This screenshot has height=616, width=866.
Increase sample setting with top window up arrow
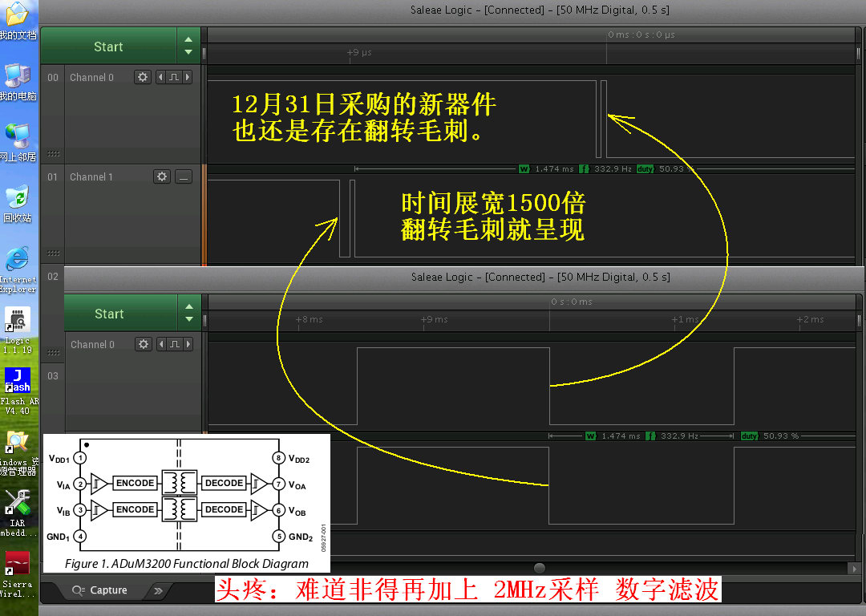click(x=188, y=40)
